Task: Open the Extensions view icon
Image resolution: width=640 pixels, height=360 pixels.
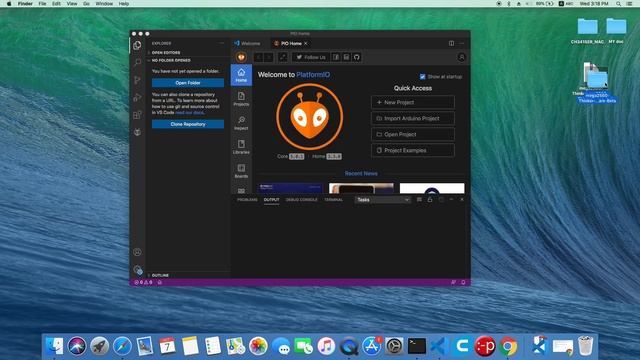Action: pyautogui.click(x=137, y=115)
